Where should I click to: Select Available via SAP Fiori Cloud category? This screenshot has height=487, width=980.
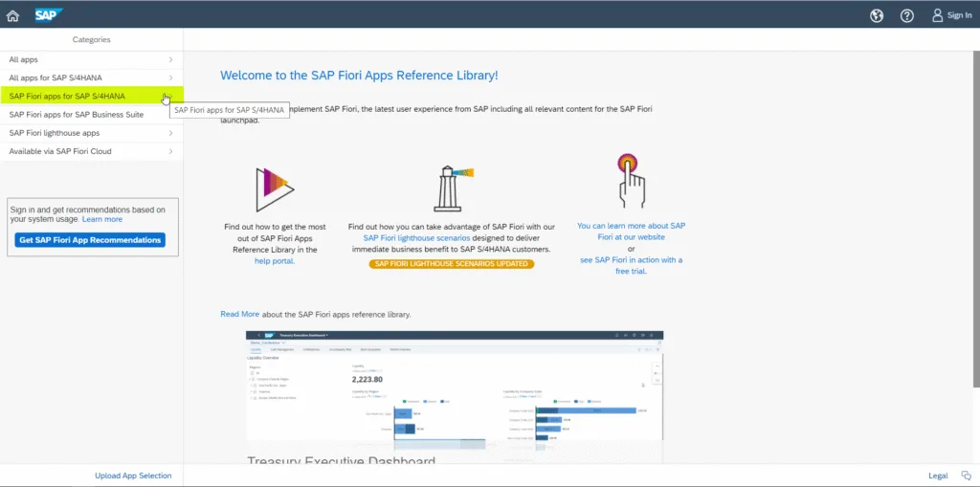point(91,151)
